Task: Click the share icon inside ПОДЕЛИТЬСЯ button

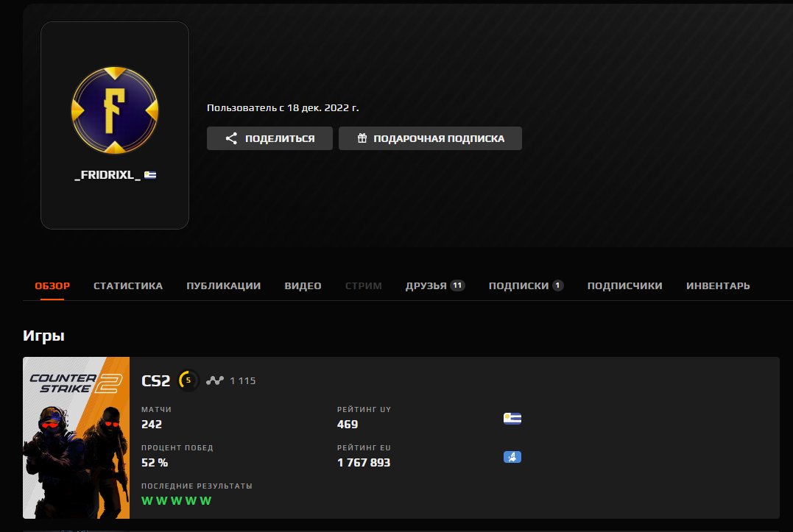Action: coord(231,138)
